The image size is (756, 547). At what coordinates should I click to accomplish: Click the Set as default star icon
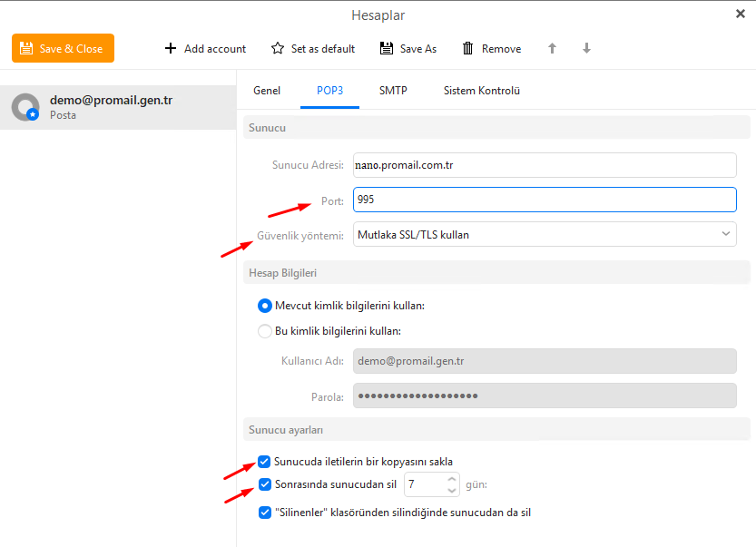278,48
